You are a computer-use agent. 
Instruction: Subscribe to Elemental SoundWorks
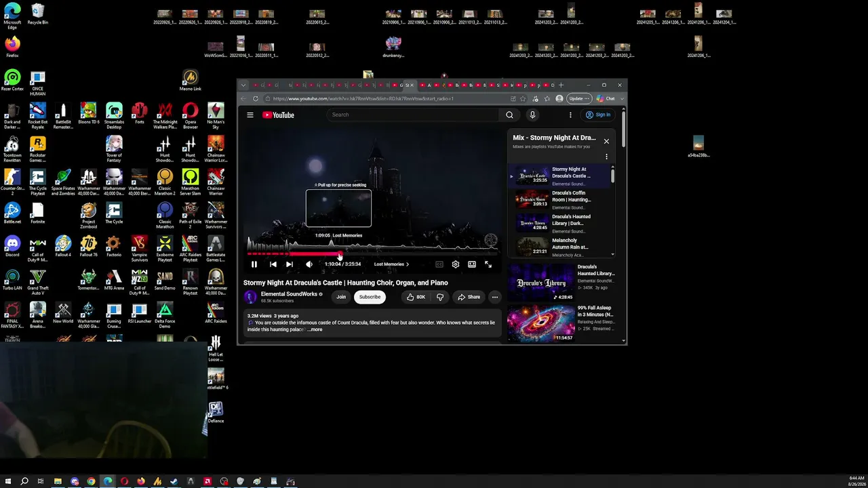pos(370,297)
